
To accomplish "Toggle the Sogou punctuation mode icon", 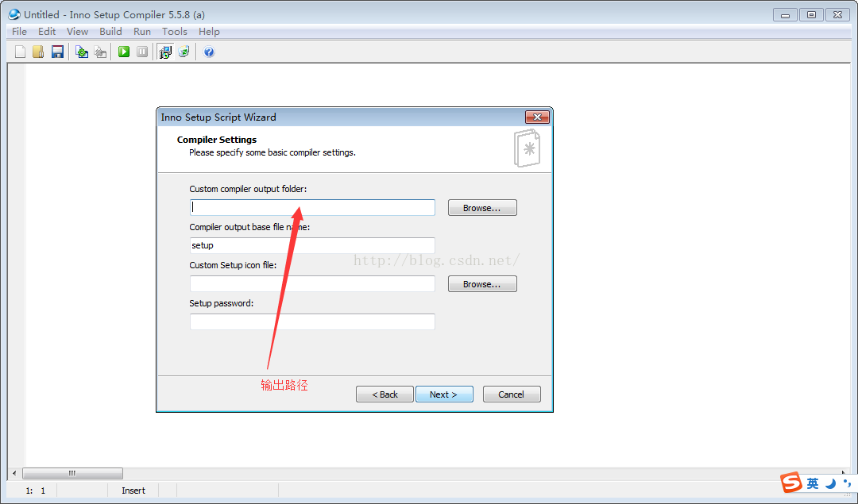I will [847, 483].
